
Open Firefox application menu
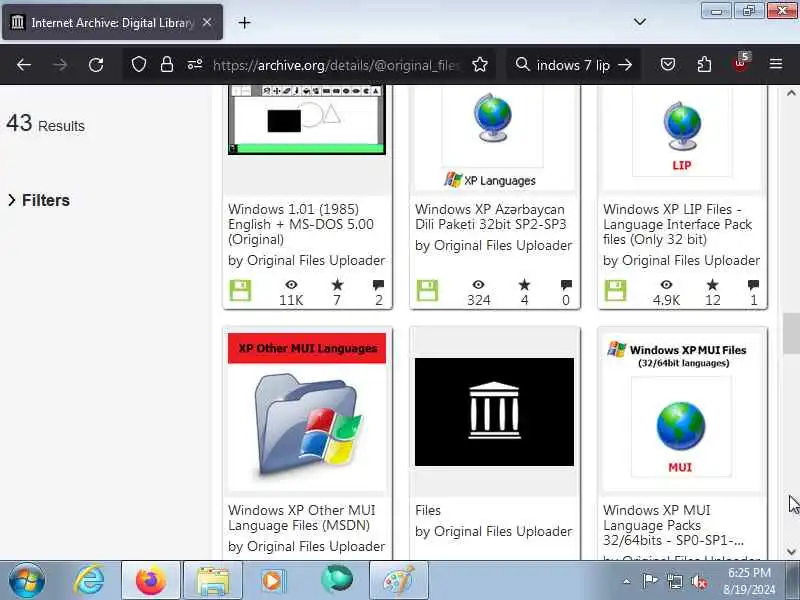pos(776,64)
